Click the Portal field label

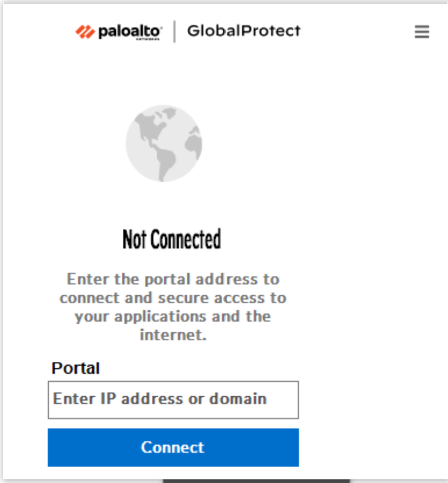(x=76, y=368)
